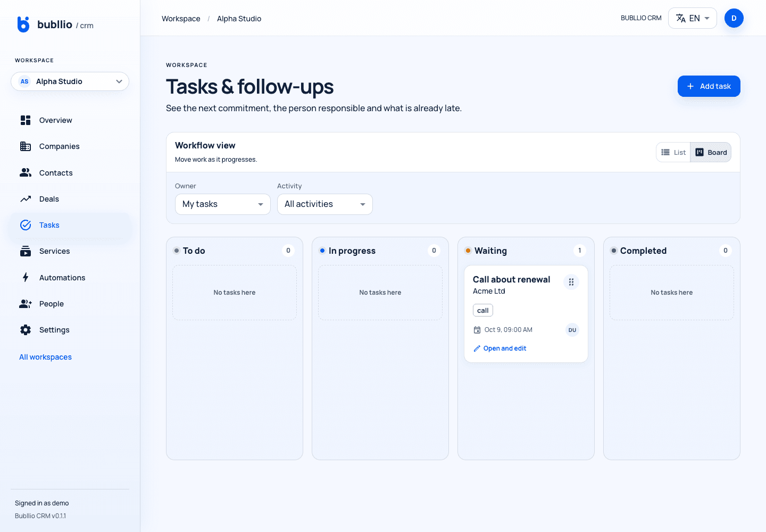Click the In progress column heading
The width and height of the screenshot is (766, 532).
click(x=352, y=251)
